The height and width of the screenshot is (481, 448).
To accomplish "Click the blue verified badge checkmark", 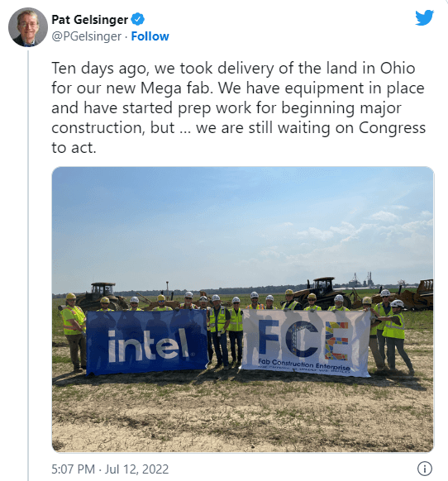I will [138, 19].
